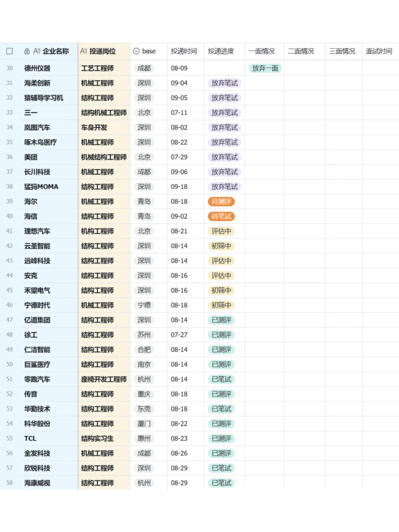Screen dimensions: 399x532
Task: Select the company cell 德州仪器
Action: [49, 68]
